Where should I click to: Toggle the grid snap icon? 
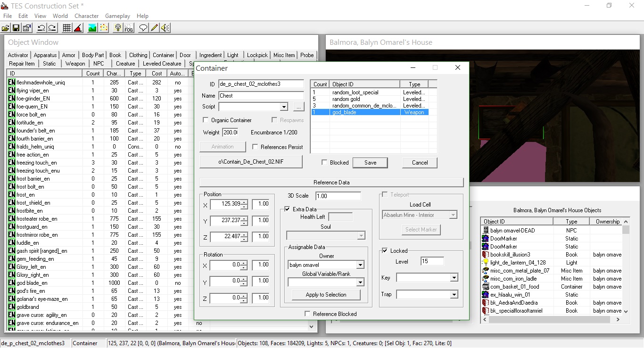point(67,28)
